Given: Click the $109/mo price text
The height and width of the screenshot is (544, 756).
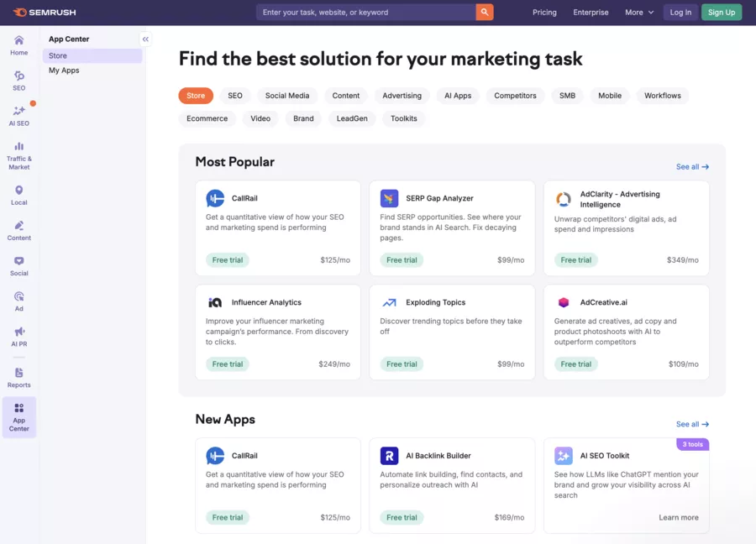Looking at the screenshot, I should [683, 364].
